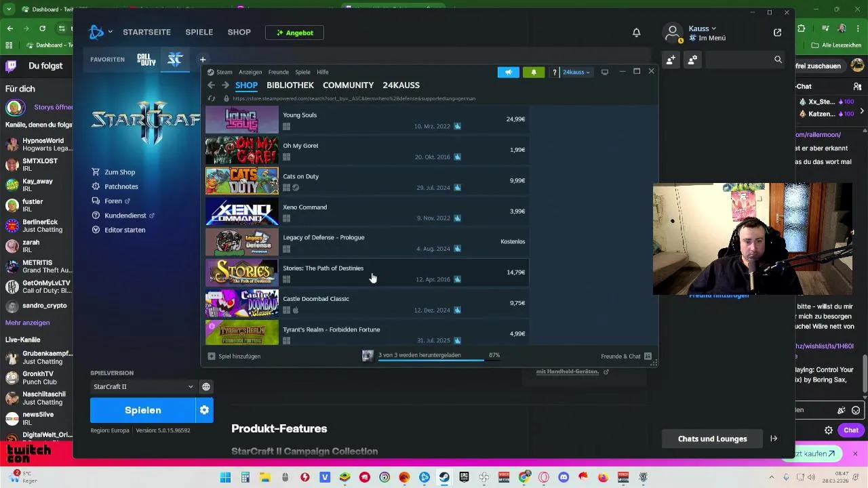Open Kundendienst link

pos(123,216)
